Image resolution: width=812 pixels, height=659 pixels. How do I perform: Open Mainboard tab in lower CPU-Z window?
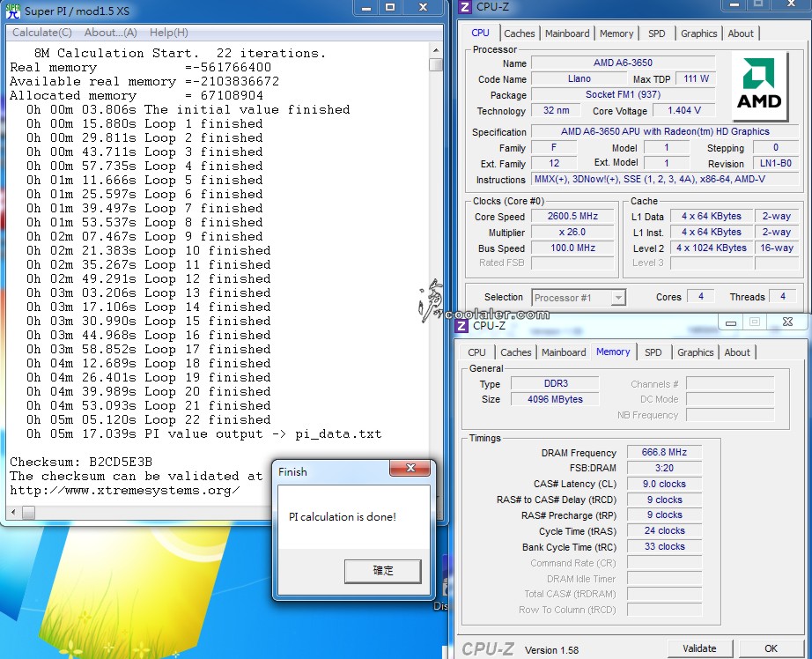point(564,352)
